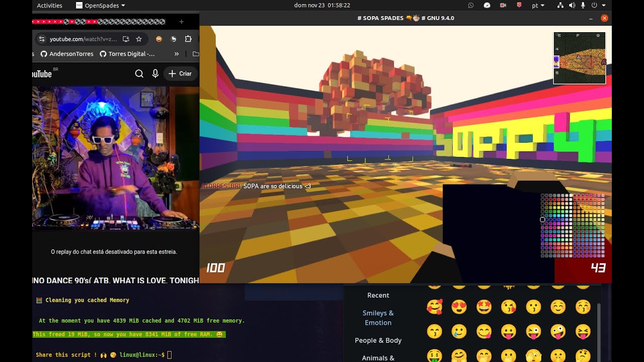
Task: Click the YouTube search magnifier icon
Action: [x=139, y=74]
